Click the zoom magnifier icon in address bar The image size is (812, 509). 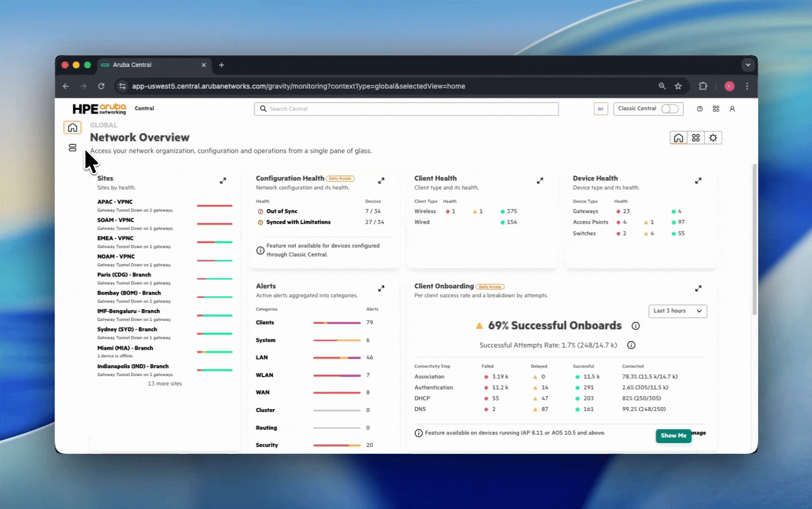pyautogui.click(x=662, y=86)
